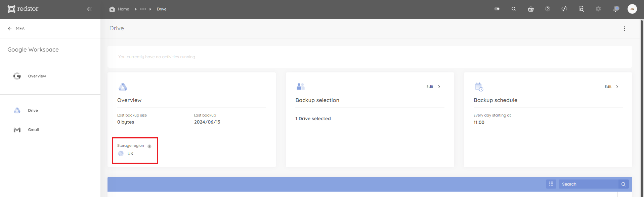The height and width of the screenshot is (197, 644).
Task: Click the Backup schedule calendar icon
Action: (479, 87)
